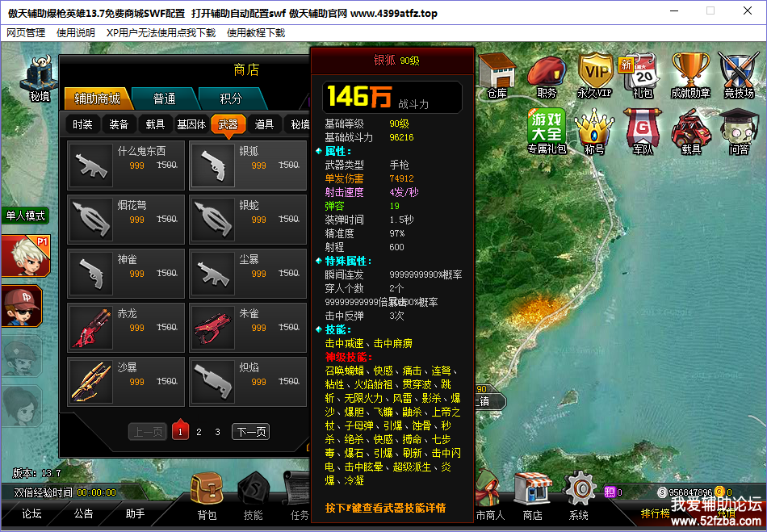Image resolution: width=767 pixels, height=532 pixels.
Task: Select 神雀 pistol item
Action: [x=126, y=274]
